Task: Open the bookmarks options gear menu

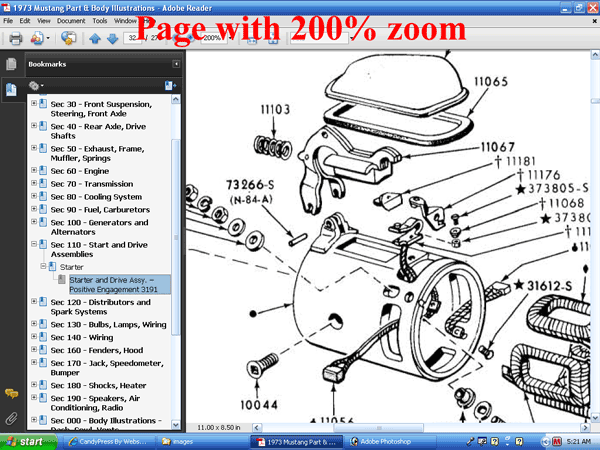Action: click(x=38, y=86)
